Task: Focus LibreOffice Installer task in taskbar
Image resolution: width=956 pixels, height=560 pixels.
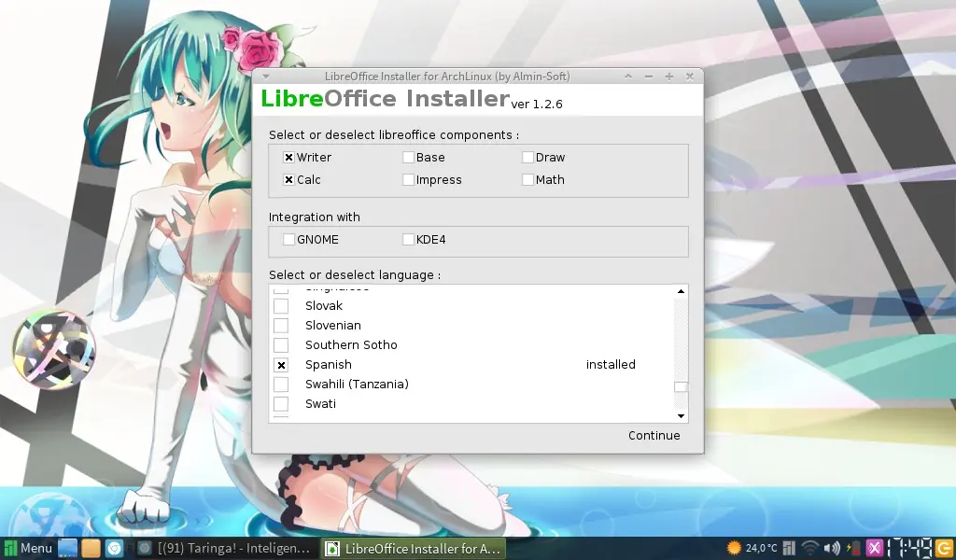Action: click(412, 549)
